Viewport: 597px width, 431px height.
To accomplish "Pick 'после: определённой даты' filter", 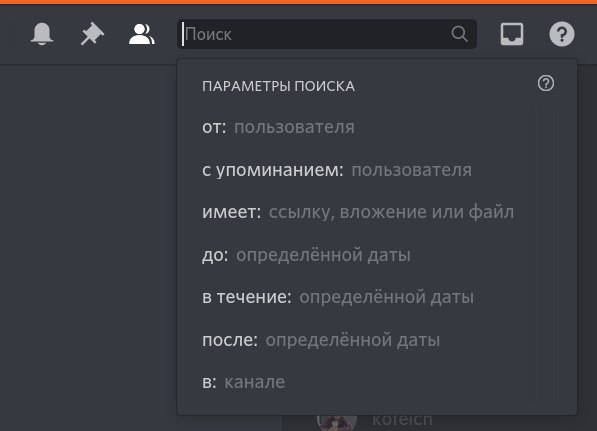I will click(x=377, y=339).
